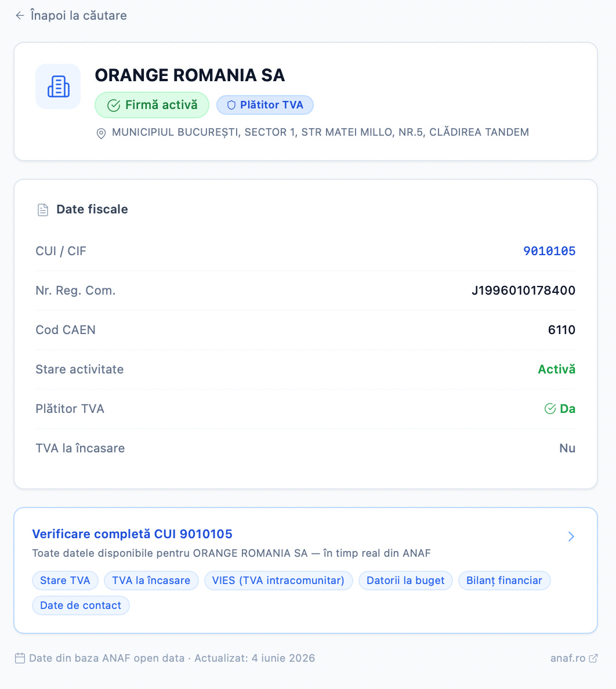Open the Datorii la buget chip

click(405, 581)
